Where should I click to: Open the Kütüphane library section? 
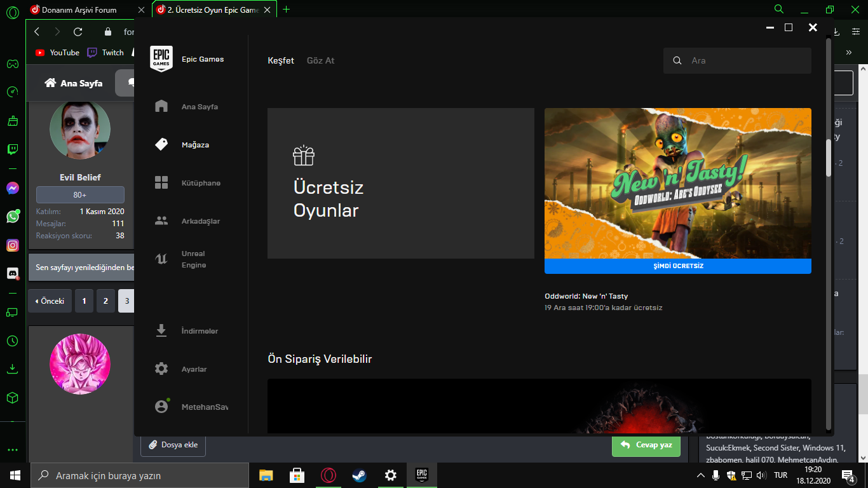187,182
